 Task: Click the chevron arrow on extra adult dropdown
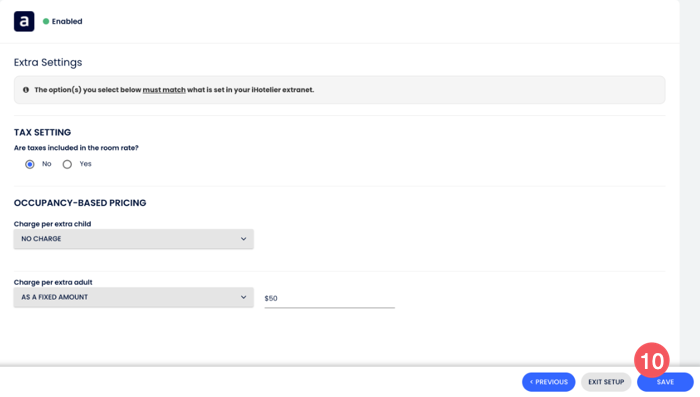[243, 297]
